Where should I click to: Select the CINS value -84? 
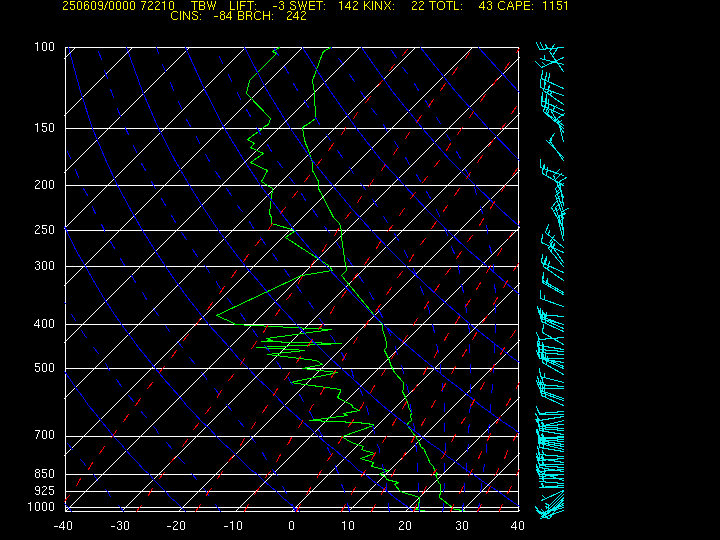point(221,16)
